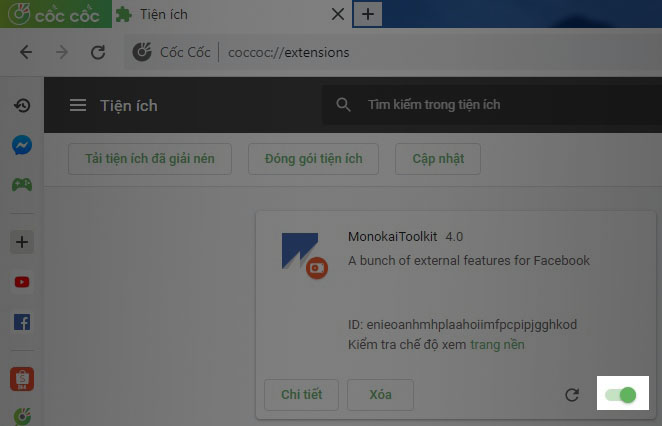662x426 pixels.
Task: Reload the MonokaiToolkit extension
Action: (572, 395)
